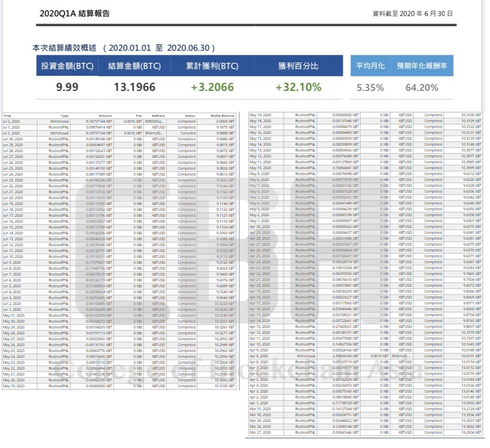Open the 3M9ZtESq... withdrawal address
The height and width of the screenshot is (448, 490).
tap(154, 121)
